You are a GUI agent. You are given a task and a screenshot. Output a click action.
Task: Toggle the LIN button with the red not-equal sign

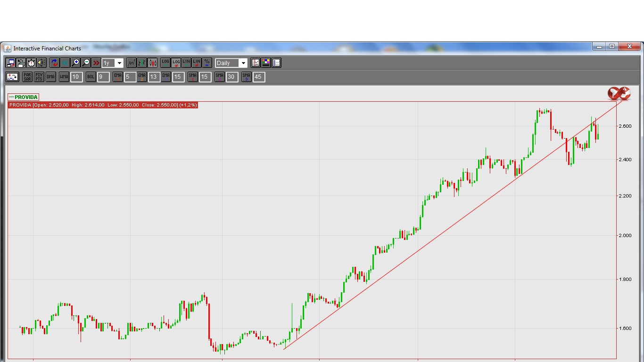[197, 63]
